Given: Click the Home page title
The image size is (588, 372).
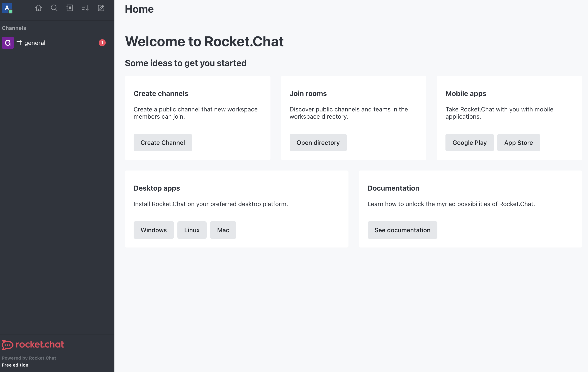Looking at the screenshot, I should pos(139,9).
